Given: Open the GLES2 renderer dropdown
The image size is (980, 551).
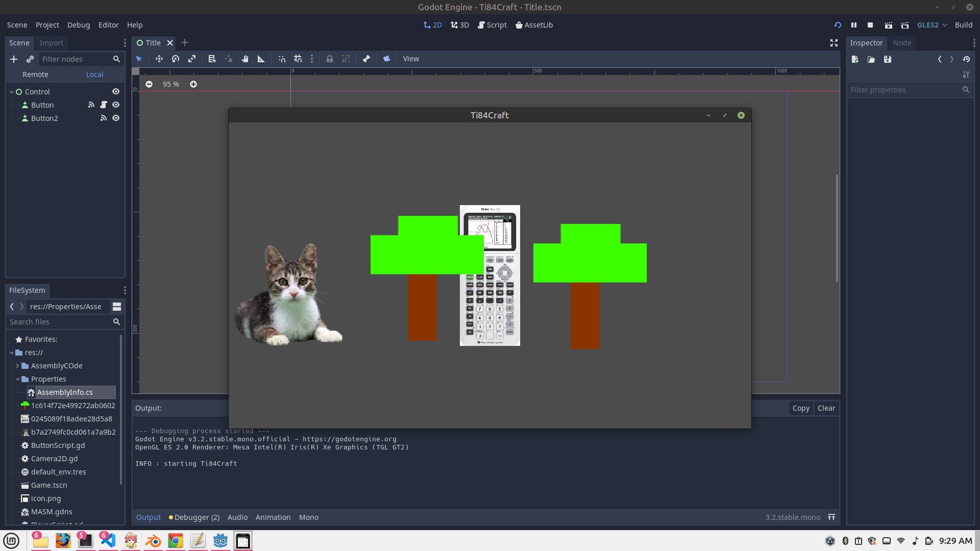Looking at the screenshot, I should tap(932, 25).
